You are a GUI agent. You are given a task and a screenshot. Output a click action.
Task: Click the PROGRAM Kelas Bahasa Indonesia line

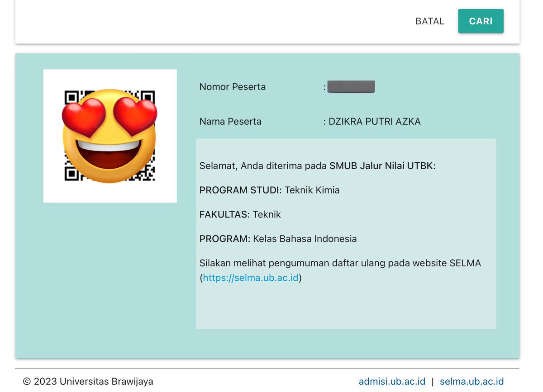(x=278, y=239)
